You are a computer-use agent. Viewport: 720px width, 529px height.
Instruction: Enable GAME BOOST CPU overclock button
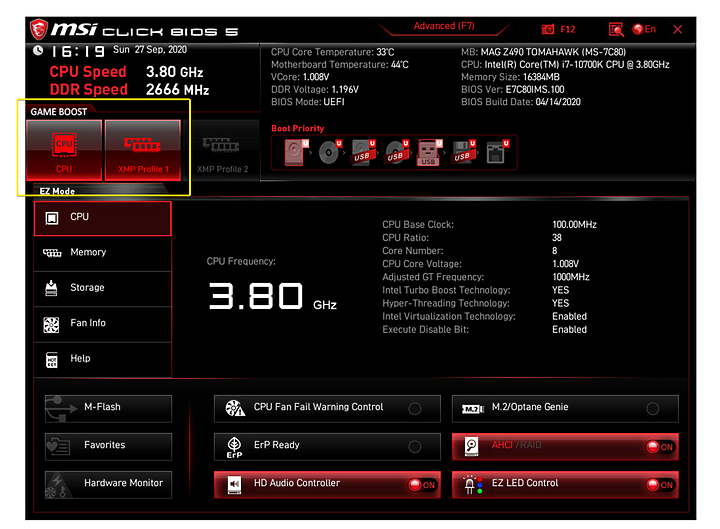pos(64,150)
